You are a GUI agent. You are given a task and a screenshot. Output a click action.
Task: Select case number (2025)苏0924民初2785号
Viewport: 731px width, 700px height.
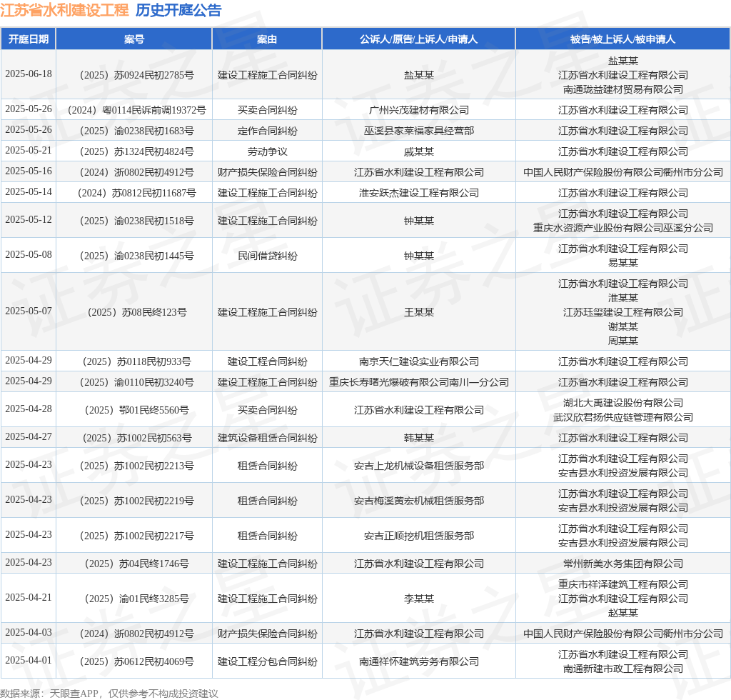135,75
